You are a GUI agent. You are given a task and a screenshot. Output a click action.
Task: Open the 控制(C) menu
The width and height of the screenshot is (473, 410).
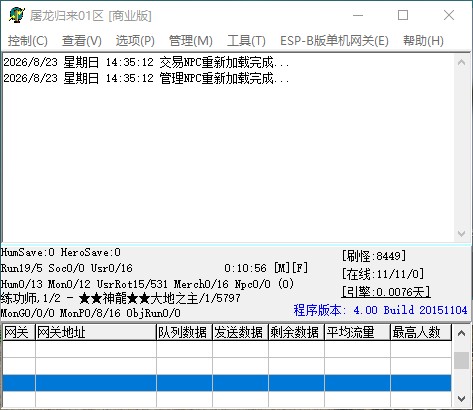[28, 41]
